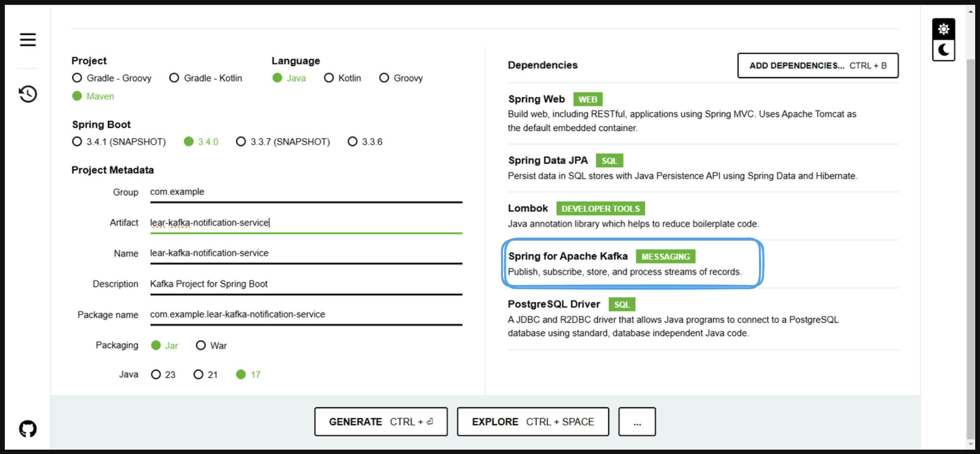Open the history clock icon

click(x=28, y=94)
